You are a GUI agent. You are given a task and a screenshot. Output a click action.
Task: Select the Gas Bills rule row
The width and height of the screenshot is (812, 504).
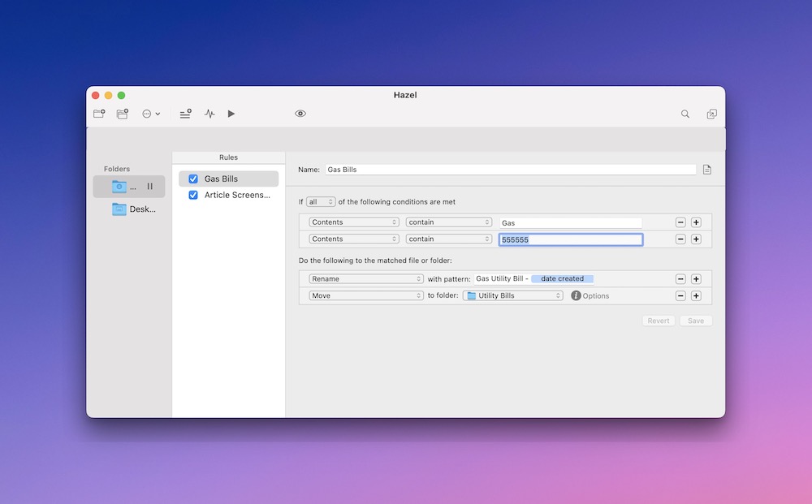pos(228,179)
